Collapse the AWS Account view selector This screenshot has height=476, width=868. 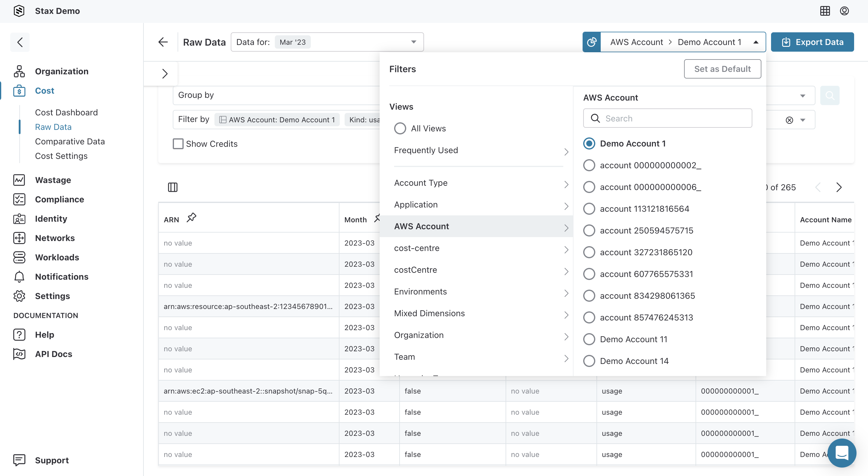tap(756, 42)
